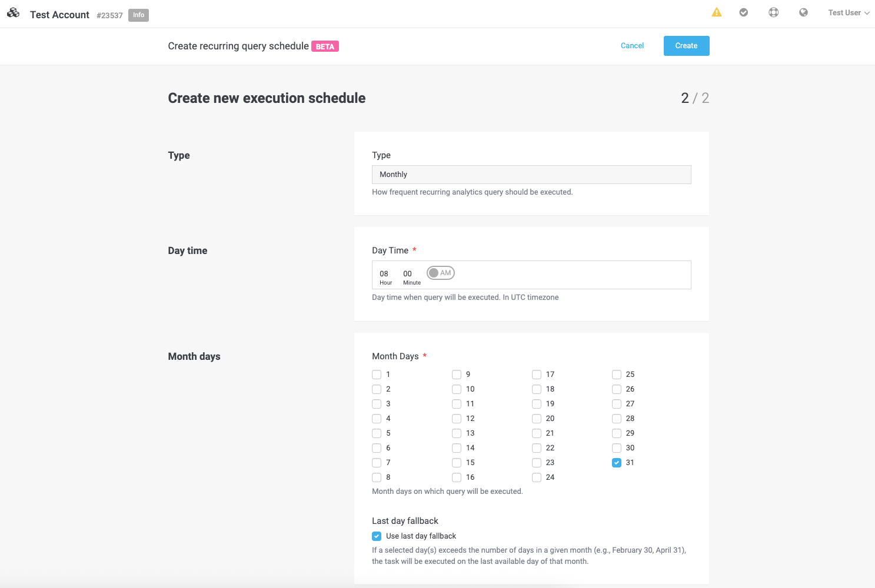Image resolution: width=875 pixels, height=588 pixels.
Task: Select the Test Account header item
Action: (59, 14)
